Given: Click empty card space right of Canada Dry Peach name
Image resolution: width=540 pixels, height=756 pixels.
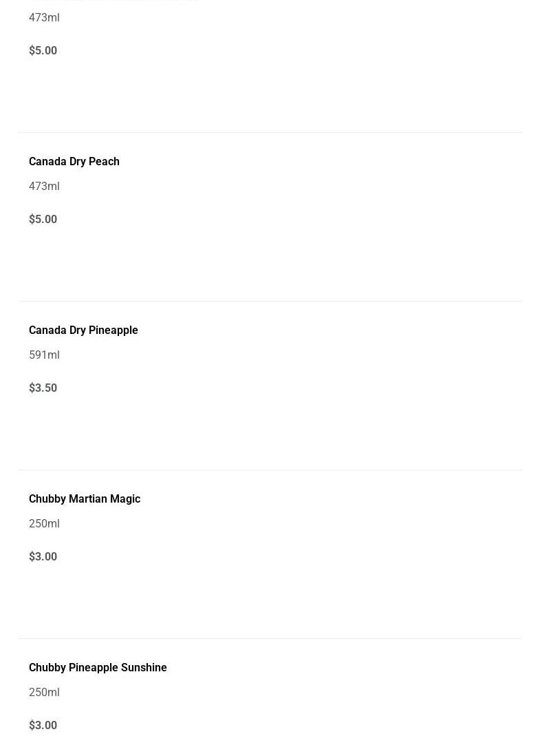Looking at the screenshot, I should pos(310,162).
